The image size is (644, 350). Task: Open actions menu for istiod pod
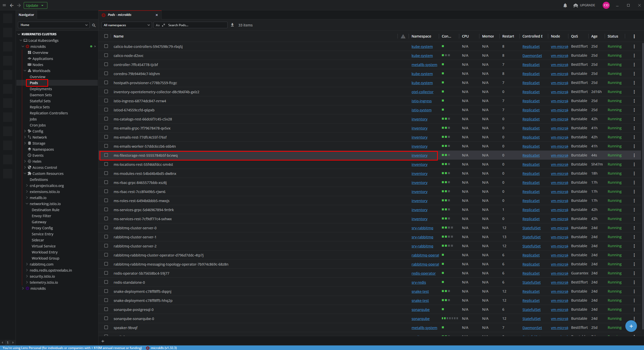click(634, 110)
